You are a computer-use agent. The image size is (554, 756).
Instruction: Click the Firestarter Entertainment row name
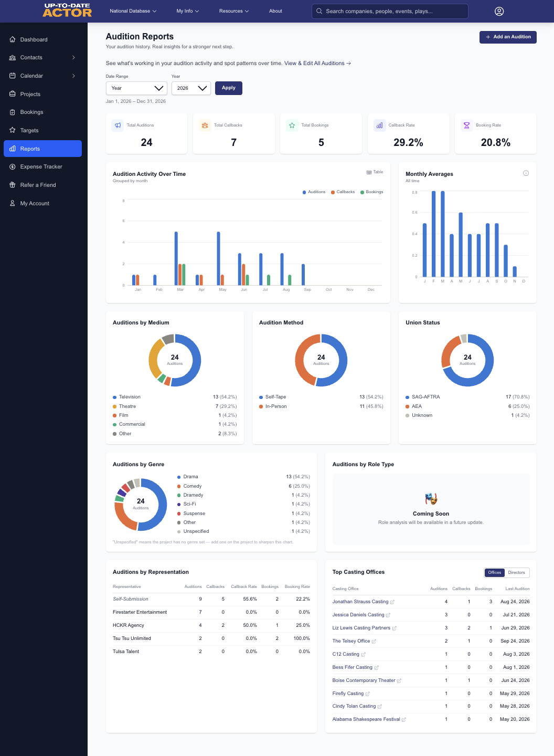pos(140,612)
